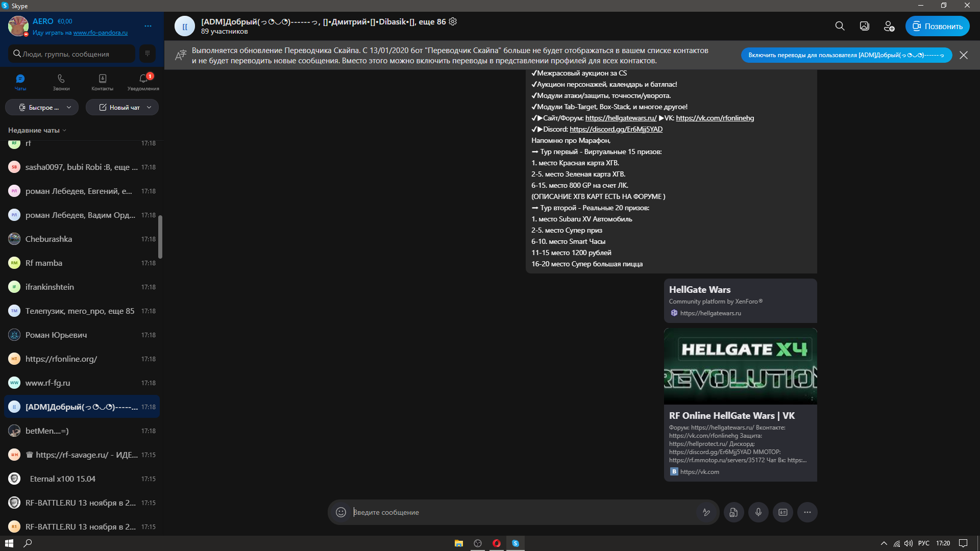This screenshot has height=551, width=980.
Task: Open the Уведомления tab
Action: click(143, 82)
